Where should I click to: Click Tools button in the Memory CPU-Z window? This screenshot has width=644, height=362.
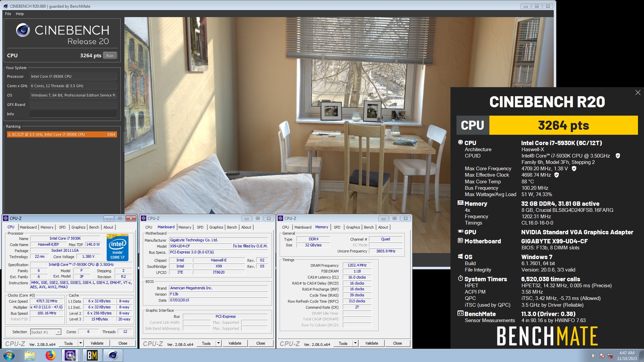pyautogui.click(x=343, y=343)
